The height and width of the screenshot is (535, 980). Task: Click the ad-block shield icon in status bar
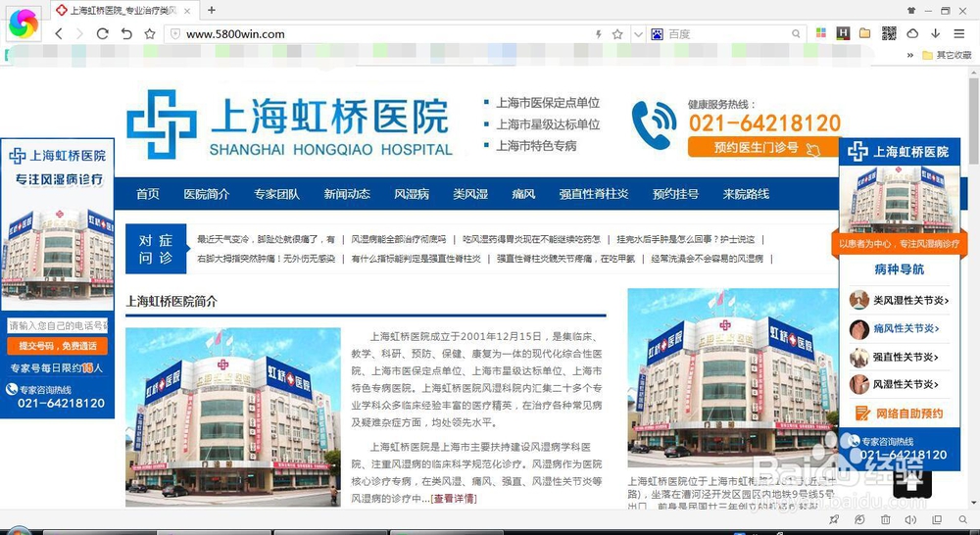860,520
